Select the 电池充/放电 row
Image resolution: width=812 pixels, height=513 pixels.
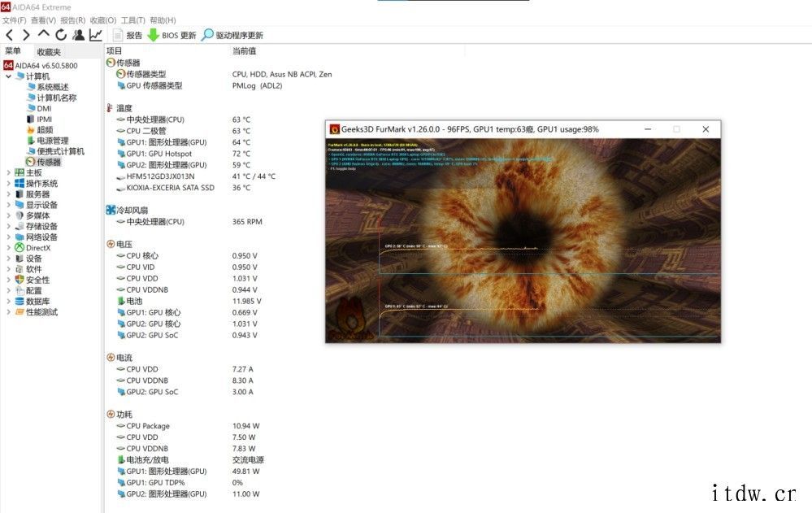[x=190, y=459]
